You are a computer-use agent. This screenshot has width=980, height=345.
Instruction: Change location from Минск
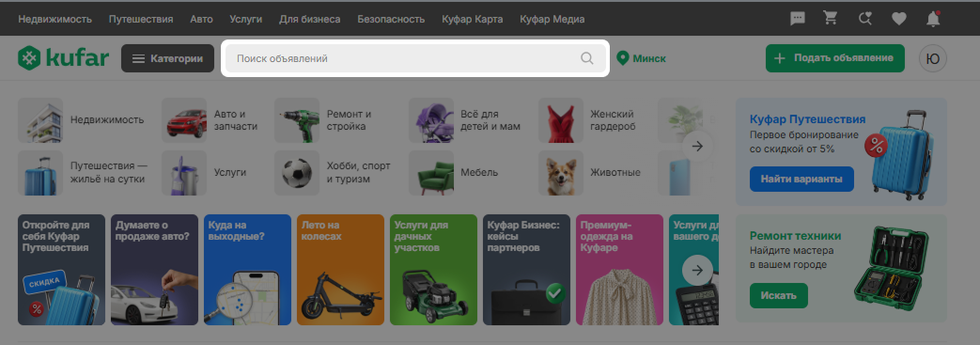641,58
